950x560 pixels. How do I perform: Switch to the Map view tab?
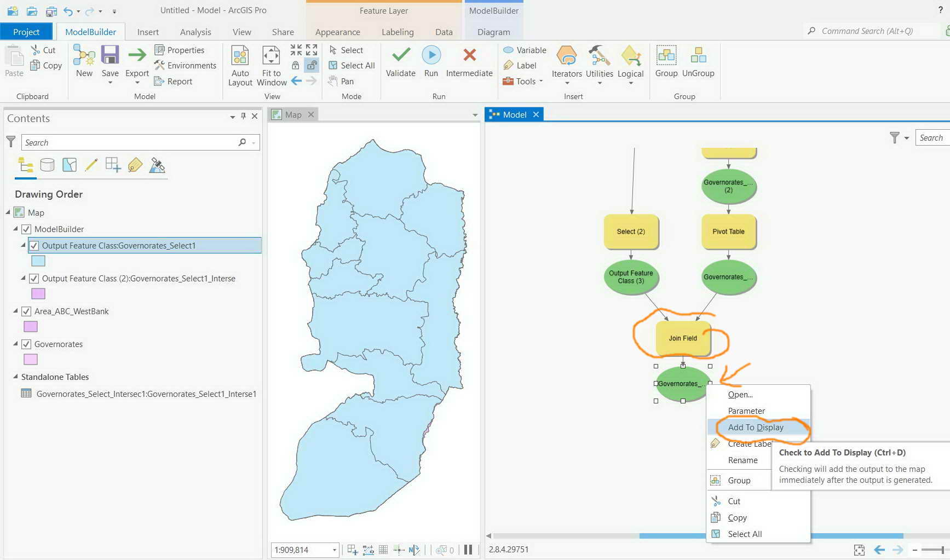click(294, 114)
